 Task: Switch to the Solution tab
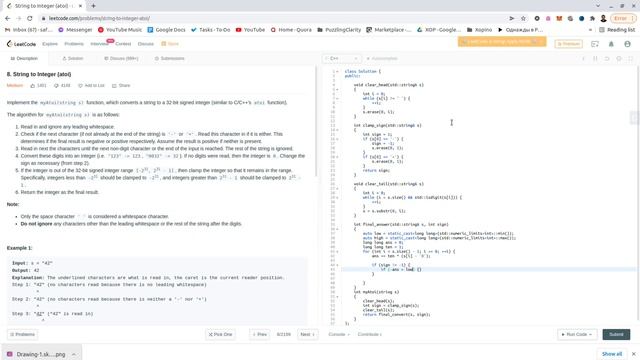pos(73,58)
